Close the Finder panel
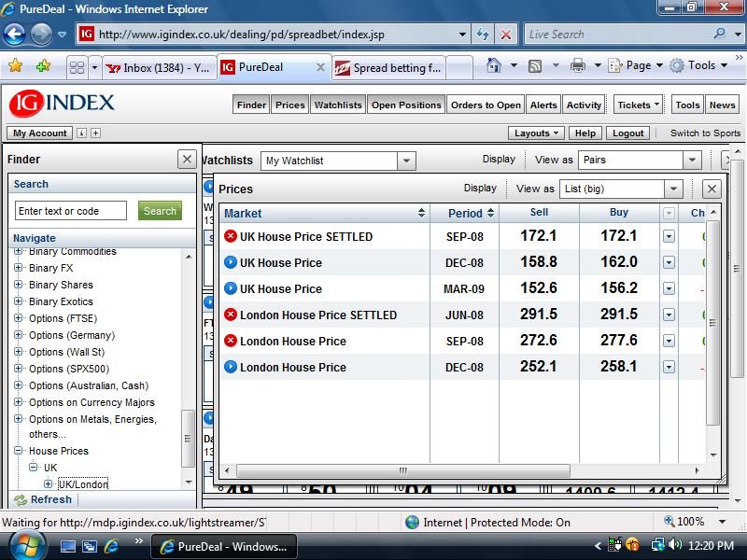Screen dimensions: 747x560 (x=187, y=159)
